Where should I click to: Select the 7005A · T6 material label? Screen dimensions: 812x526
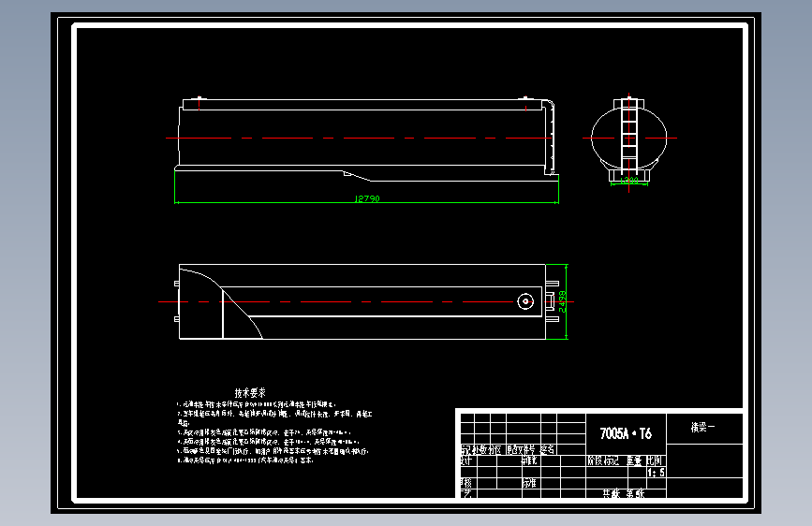point(626,433)
